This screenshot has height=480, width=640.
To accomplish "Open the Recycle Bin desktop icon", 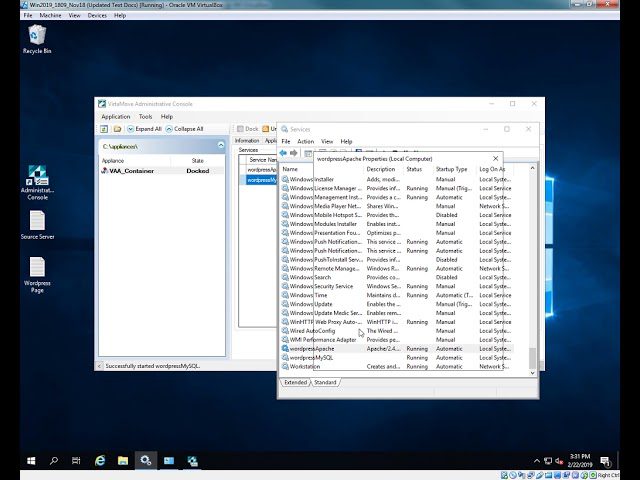I will (x=37, y=37).
